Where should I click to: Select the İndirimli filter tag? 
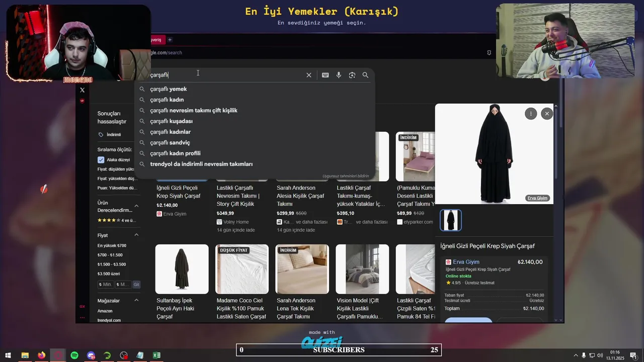[110, 135]
